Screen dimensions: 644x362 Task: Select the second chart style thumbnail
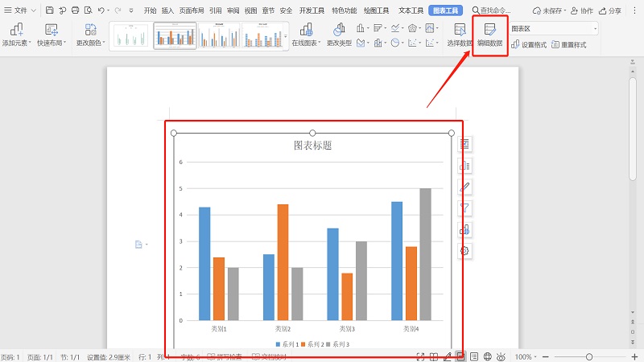tap(175, 35)
